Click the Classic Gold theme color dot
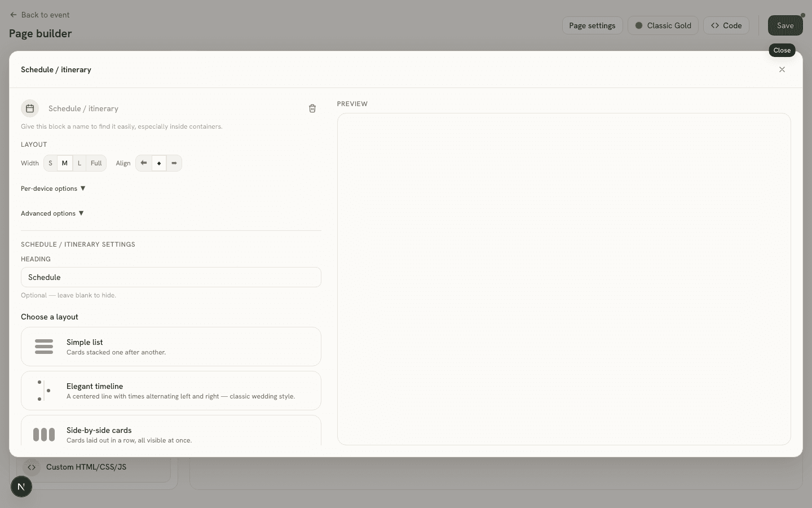The height and width of the screenshot is (508, 812). pyautogui.click(x=639, y=25)
